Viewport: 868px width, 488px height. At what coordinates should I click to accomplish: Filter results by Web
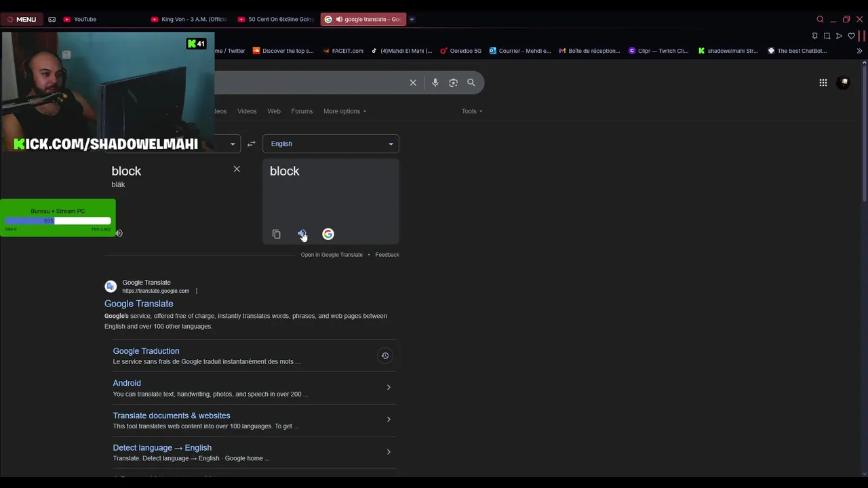click(x=274, y=111)
